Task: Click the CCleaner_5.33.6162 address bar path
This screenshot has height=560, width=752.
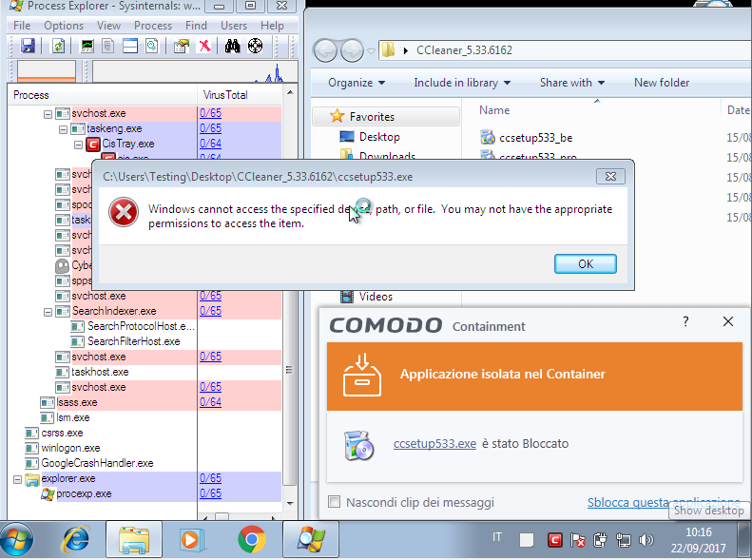Action: point(464,50)
